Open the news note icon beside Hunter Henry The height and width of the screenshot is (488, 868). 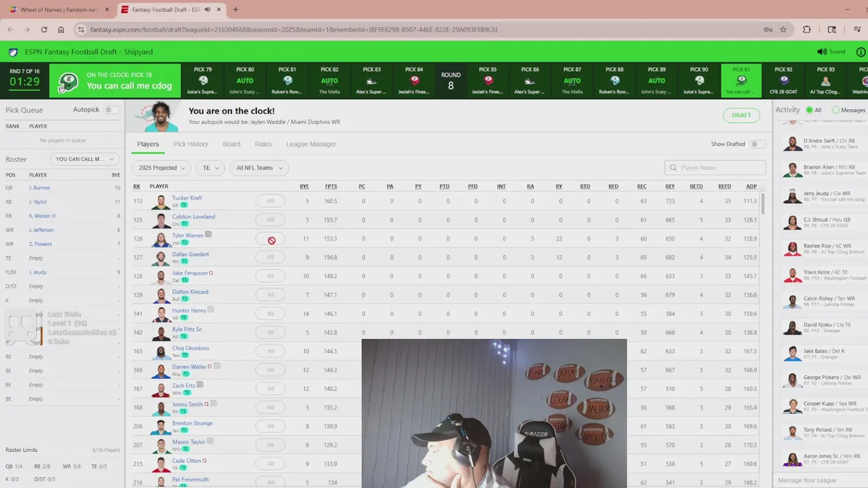211,310
